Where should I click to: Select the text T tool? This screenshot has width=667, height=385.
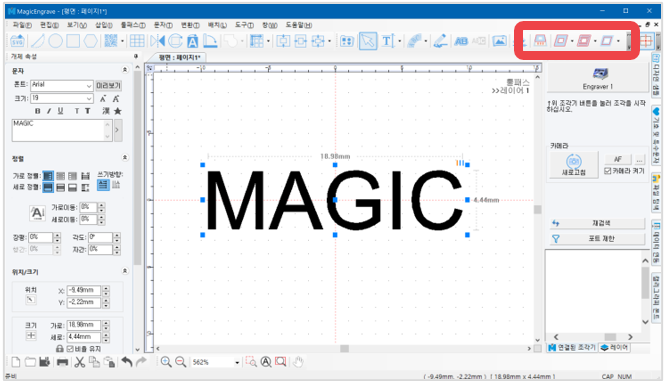tap(387, 41)
